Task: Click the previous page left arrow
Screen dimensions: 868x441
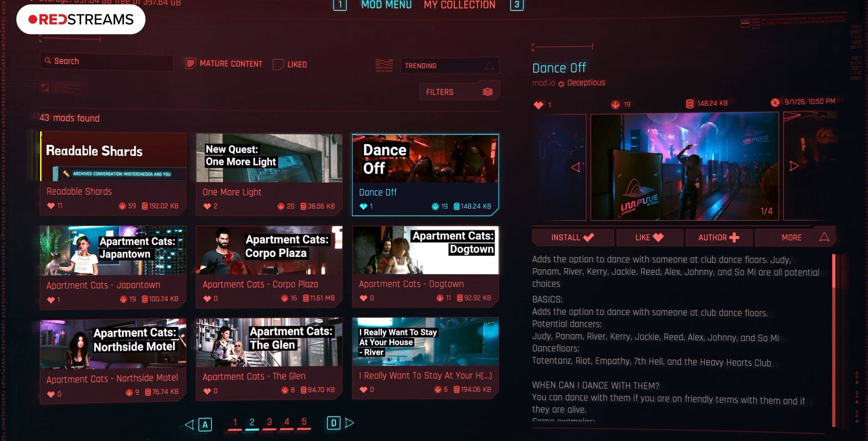Action: click(x=189, y=424)
